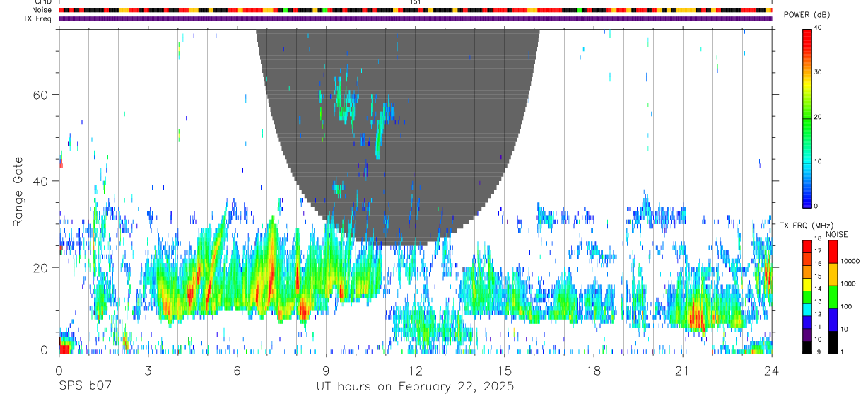Image resolution: width=868 pixels, height=401 pixels.
Task: Click the POWER (dB) legend title
Action: (807, 15)
